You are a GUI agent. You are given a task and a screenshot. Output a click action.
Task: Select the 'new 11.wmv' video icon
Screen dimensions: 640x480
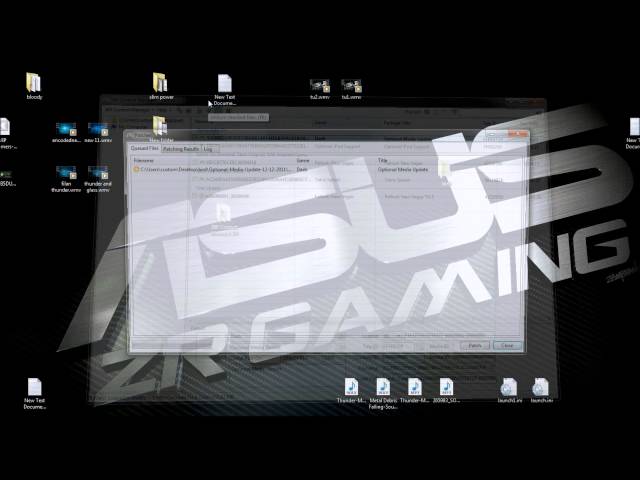(98, 133)
